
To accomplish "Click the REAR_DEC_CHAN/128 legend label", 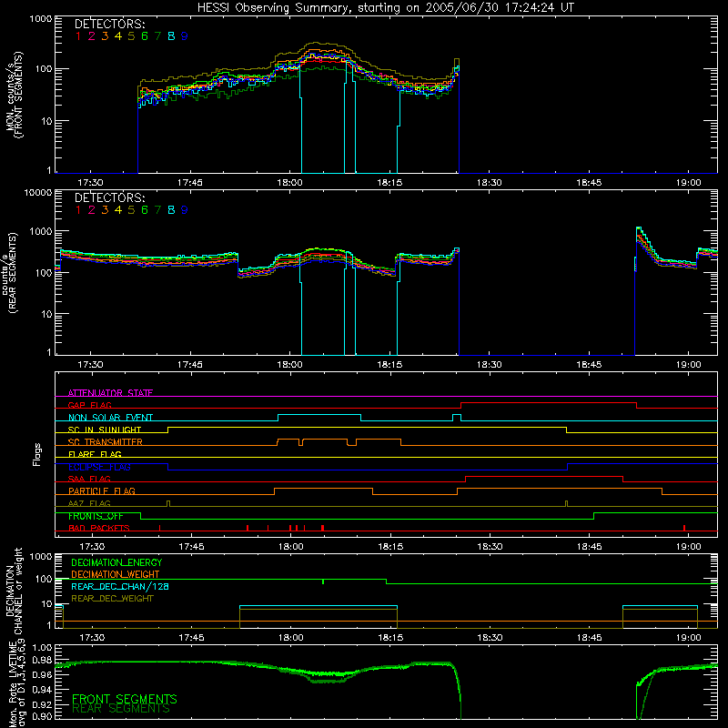I will click(x=120, y=586).
